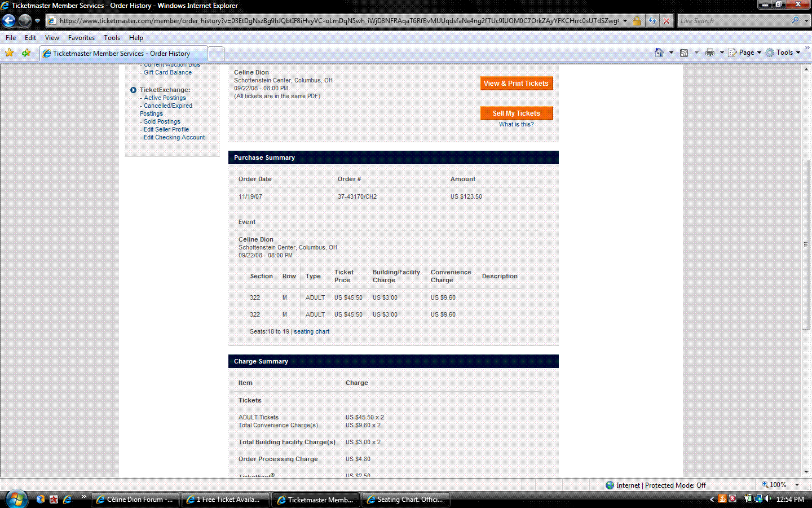
Task: Click the Print printer icon
Action: [x=710, y=52]
